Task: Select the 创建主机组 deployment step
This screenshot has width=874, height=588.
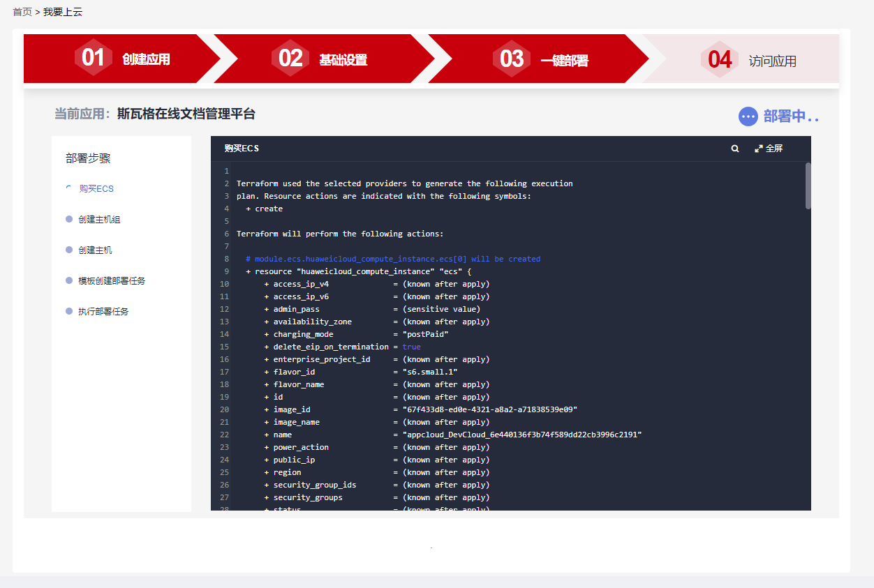Action: pos(99,220)
